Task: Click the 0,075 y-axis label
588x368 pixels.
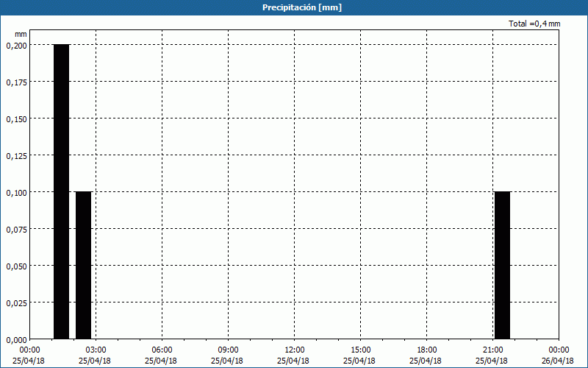Action: (16, 230)
